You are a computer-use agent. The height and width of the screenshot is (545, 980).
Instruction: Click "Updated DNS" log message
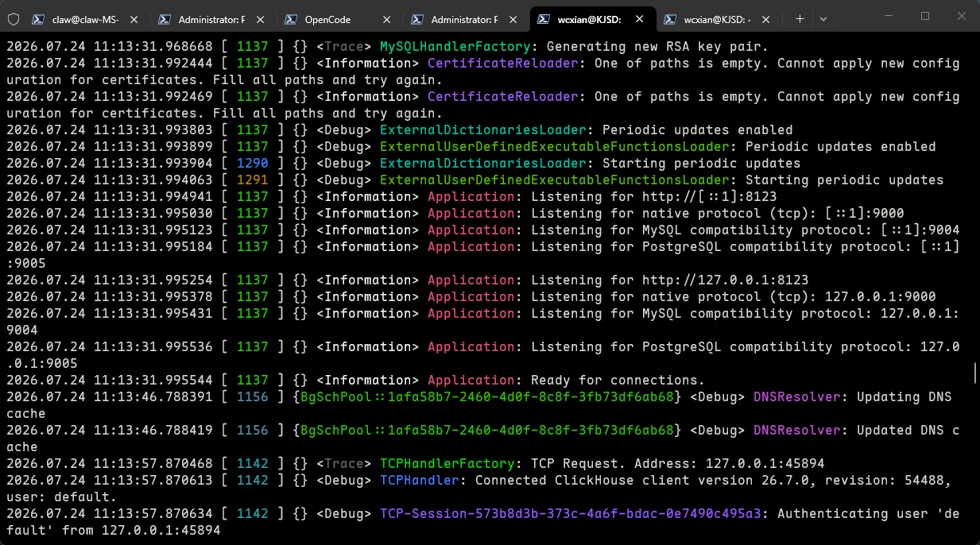click(900, 431)
